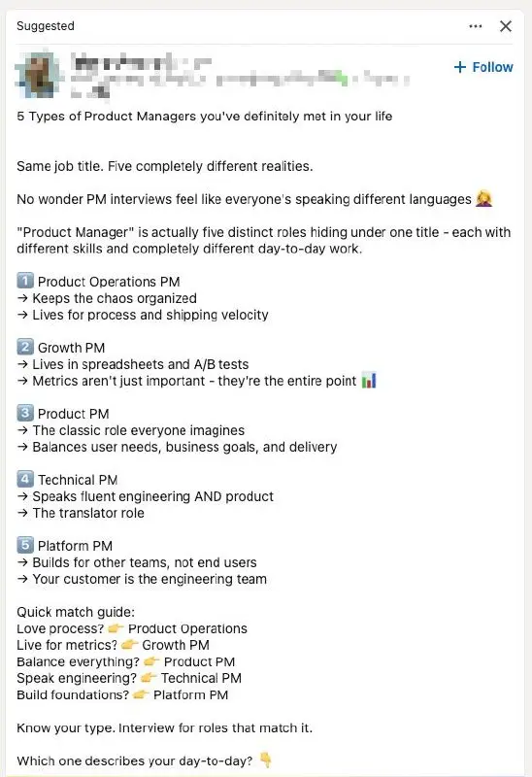Click the pointing hand before Growth PM

click(129, 644)
